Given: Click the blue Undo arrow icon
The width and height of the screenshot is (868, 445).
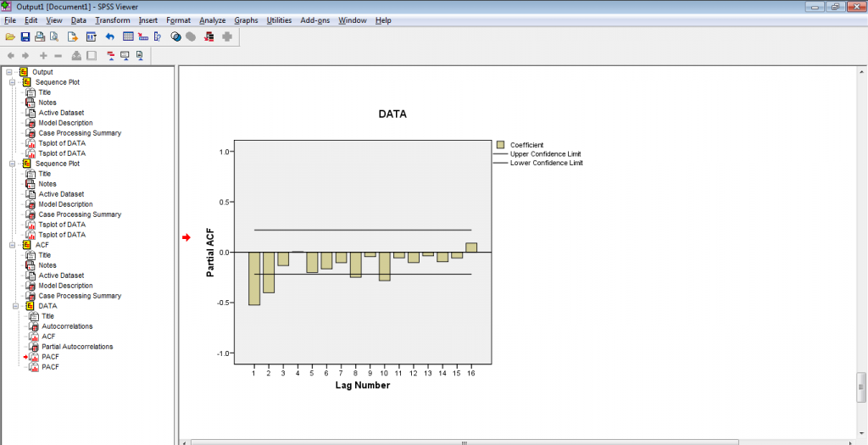Looking at the screenshot, I should click(109, 36).
